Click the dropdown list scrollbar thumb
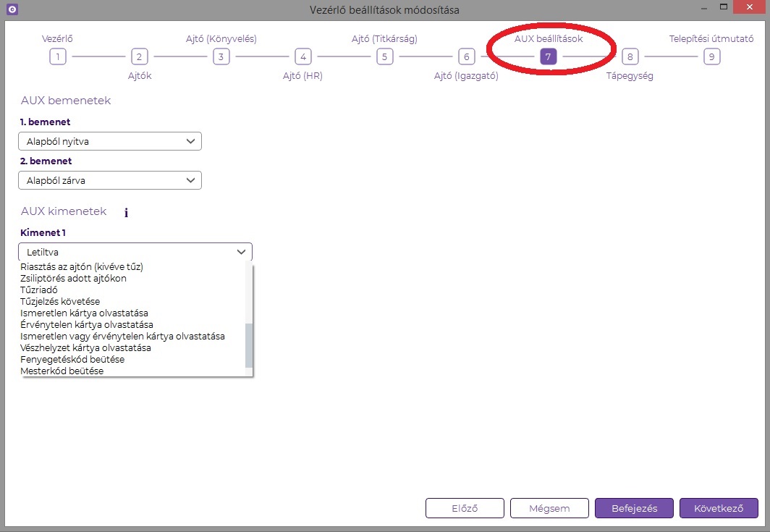Viewport: 770px width, 532px height. click(249, 346)
